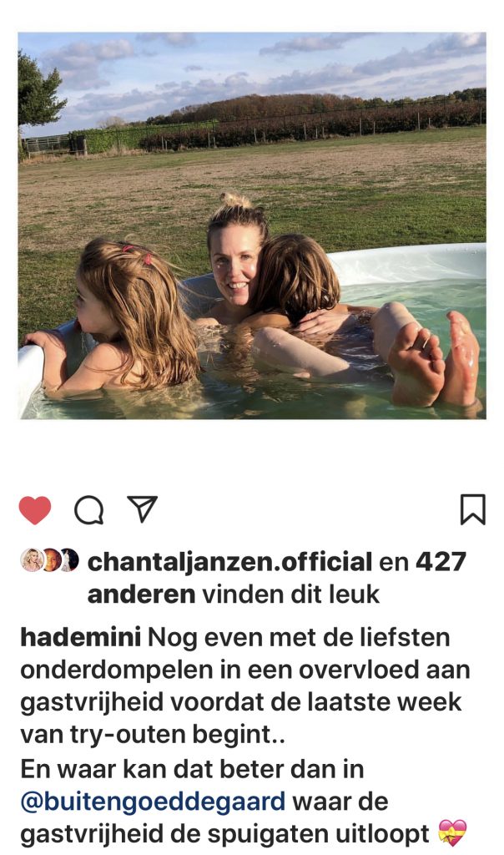Tap the tree at photo's left edge
Screen dimensions: 504x855
[x=38, y=90]
